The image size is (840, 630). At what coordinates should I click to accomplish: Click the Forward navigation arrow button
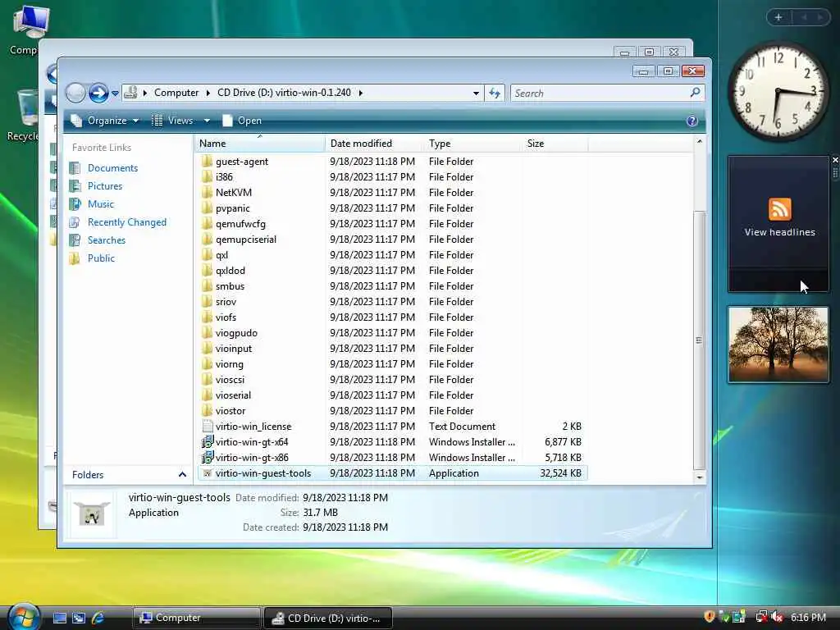[98, 94]
